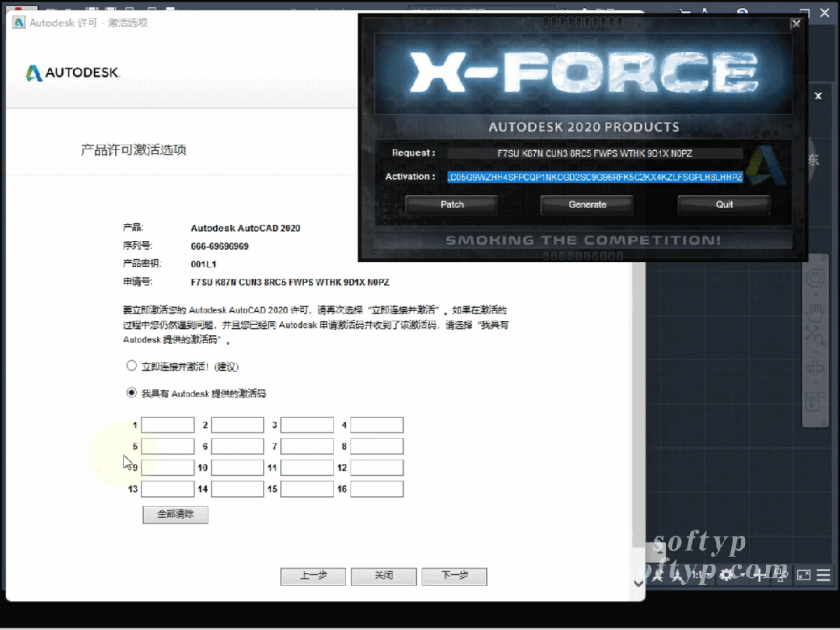Select the 立即连接并激活 radio option

coord(131,366)
